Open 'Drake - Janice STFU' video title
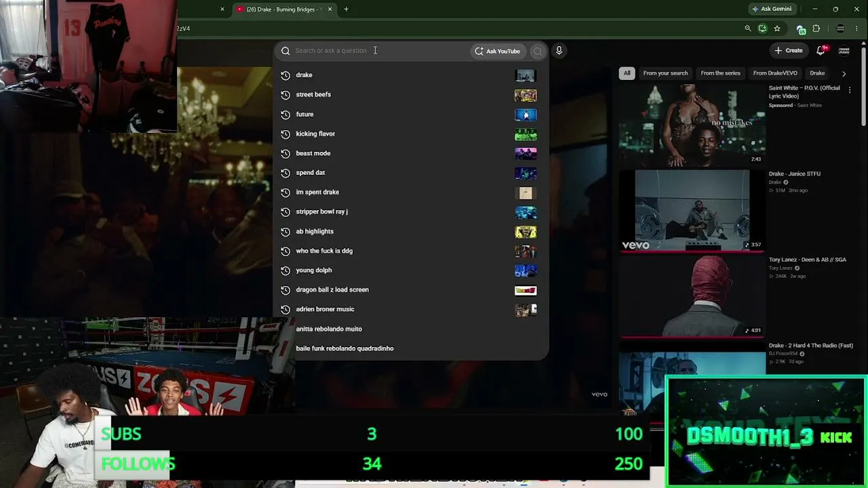The image size is (868, 488). 795,174
